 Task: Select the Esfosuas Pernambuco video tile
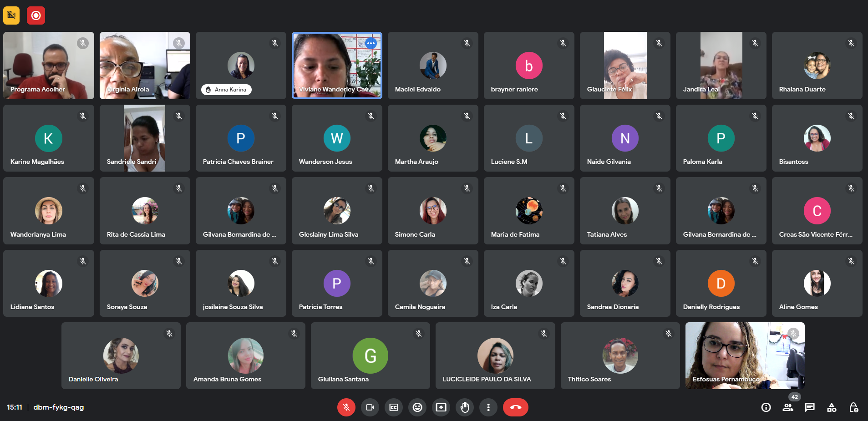point(745,355)
